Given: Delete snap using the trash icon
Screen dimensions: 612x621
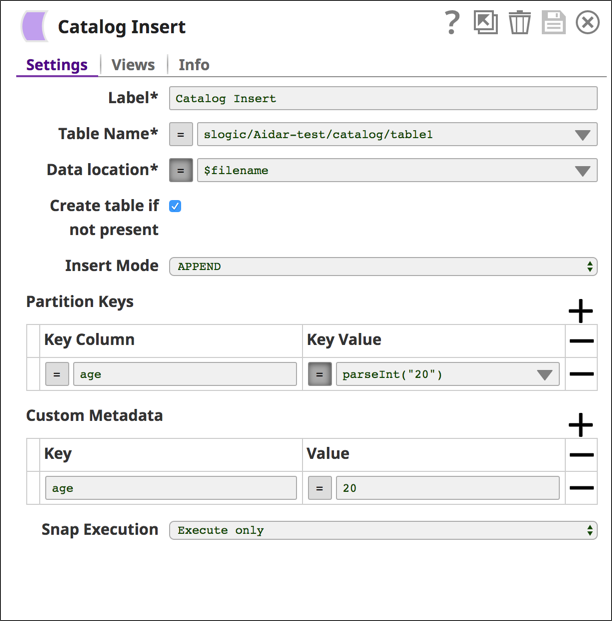Looking at the screenshot, I should point(519,23).
